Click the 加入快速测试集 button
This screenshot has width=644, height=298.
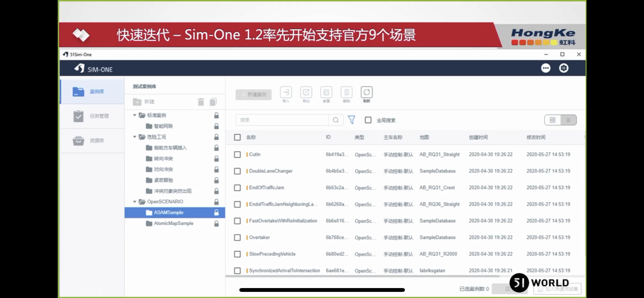(x=556, y=289)
